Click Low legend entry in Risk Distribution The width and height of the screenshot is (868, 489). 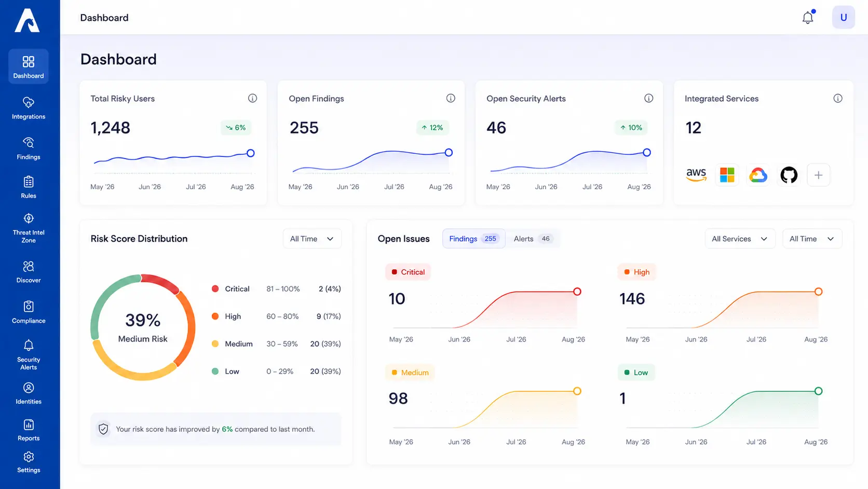point(276,372)
